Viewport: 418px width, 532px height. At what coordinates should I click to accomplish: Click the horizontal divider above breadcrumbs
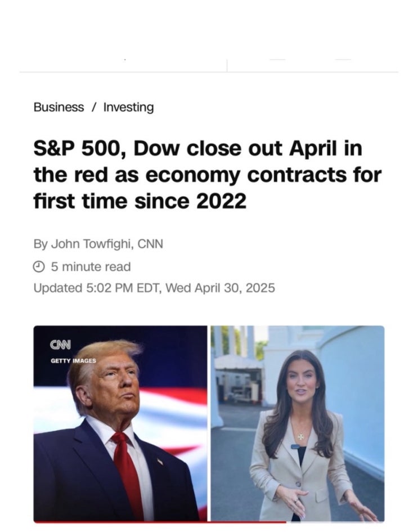click(209, 72)
